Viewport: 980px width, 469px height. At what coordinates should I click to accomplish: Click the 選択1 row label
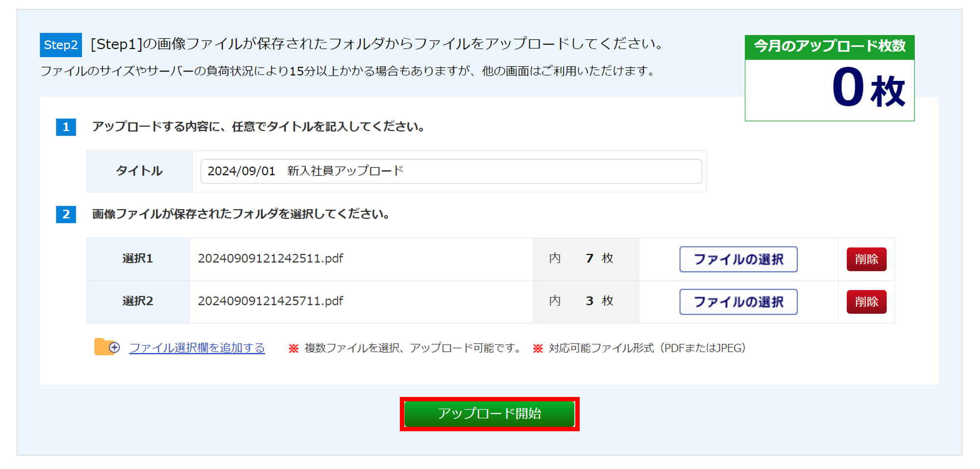[138, 259]
